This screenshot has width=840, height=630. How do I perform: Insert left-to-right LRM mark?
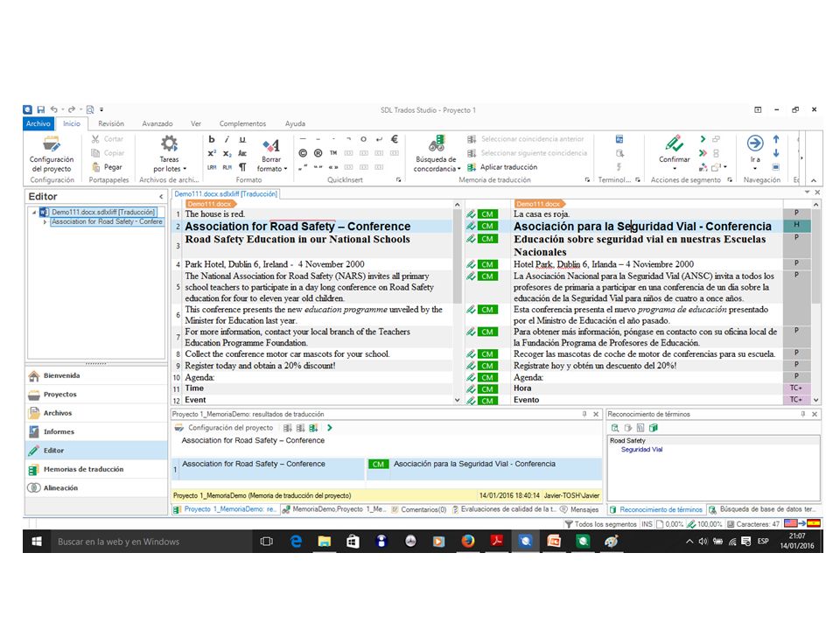(212, 167)
